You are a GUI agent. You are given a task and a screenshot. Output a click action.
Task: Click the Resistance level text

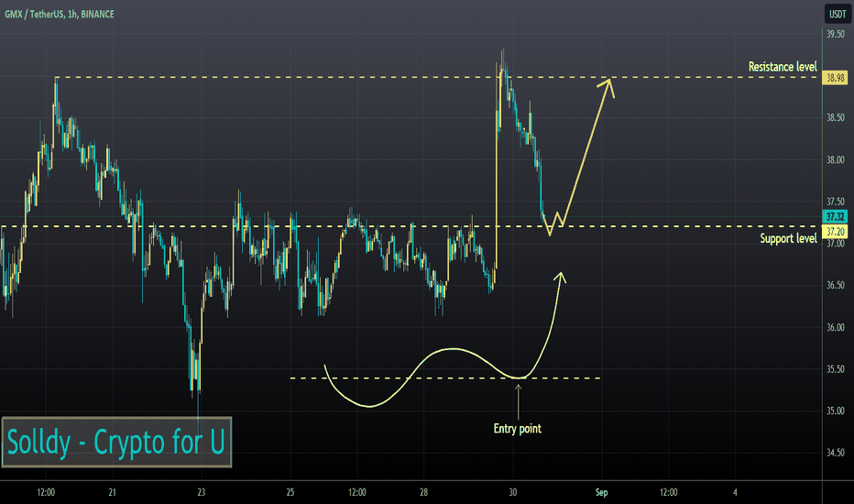[x=783, y=67]
